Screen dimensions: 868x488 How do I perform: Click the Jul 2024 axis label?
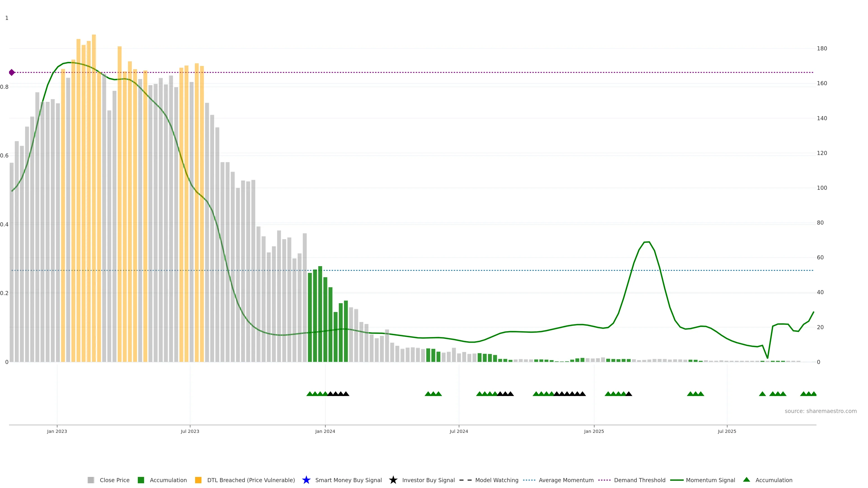(459, 432)
